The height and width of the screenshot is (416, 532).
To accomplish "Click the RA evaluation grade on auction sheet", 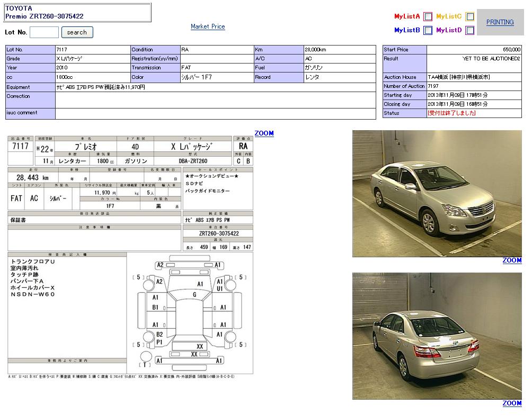I will [x=243, y=146].
